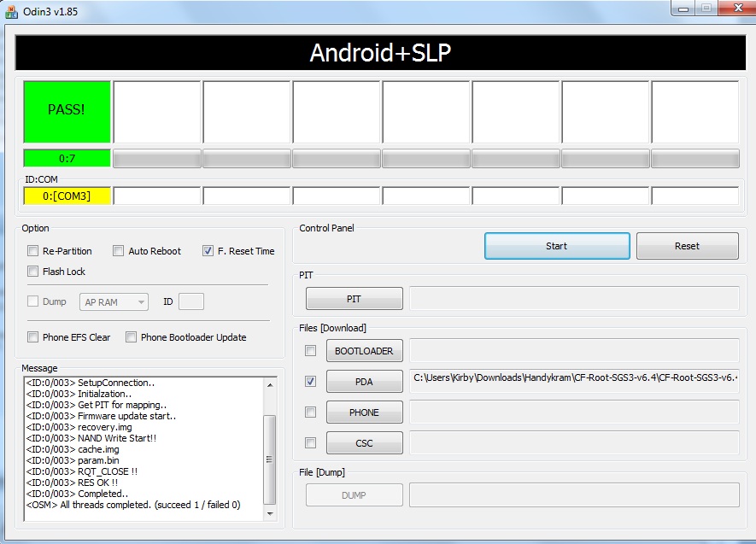Click the 'SetupConnection..' log line

click(91, 383)
